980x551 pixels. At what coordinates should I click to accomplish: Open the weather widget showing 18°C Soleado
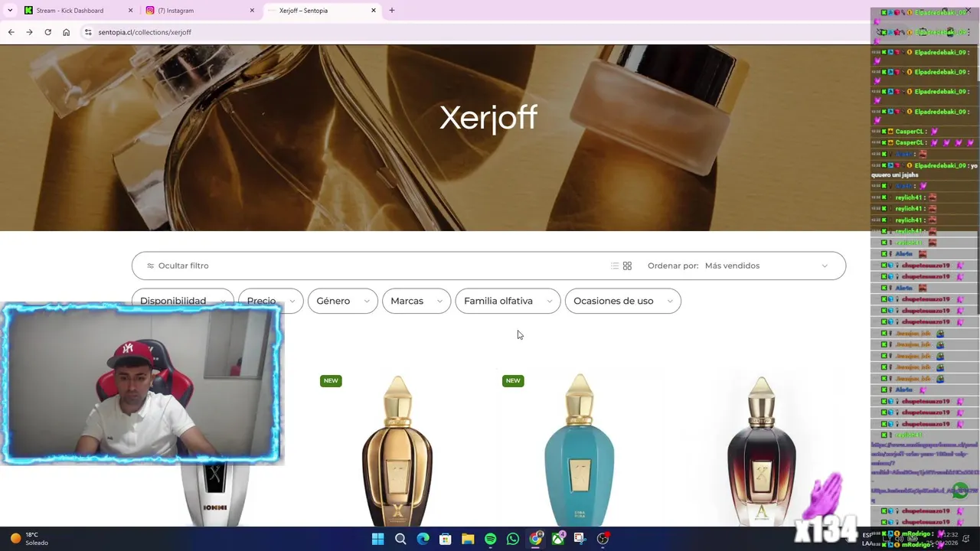click(x=29, y=539)
